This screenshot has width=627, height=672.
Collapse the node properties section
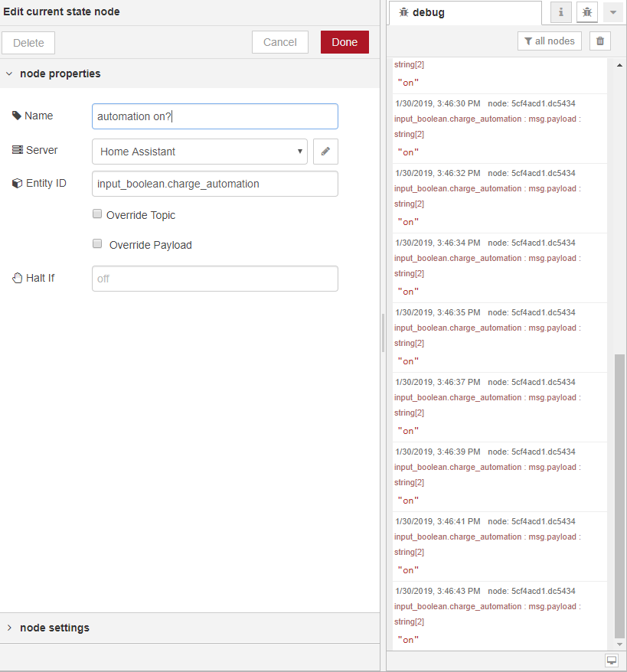click(x=9, y=73)
